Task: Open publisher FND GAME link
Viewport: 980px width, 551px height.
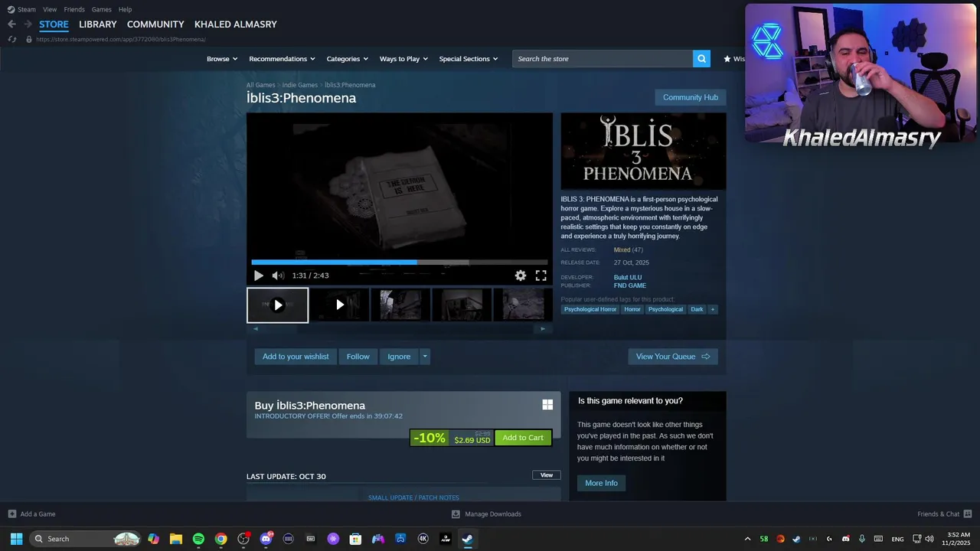Action: [630, 285]
